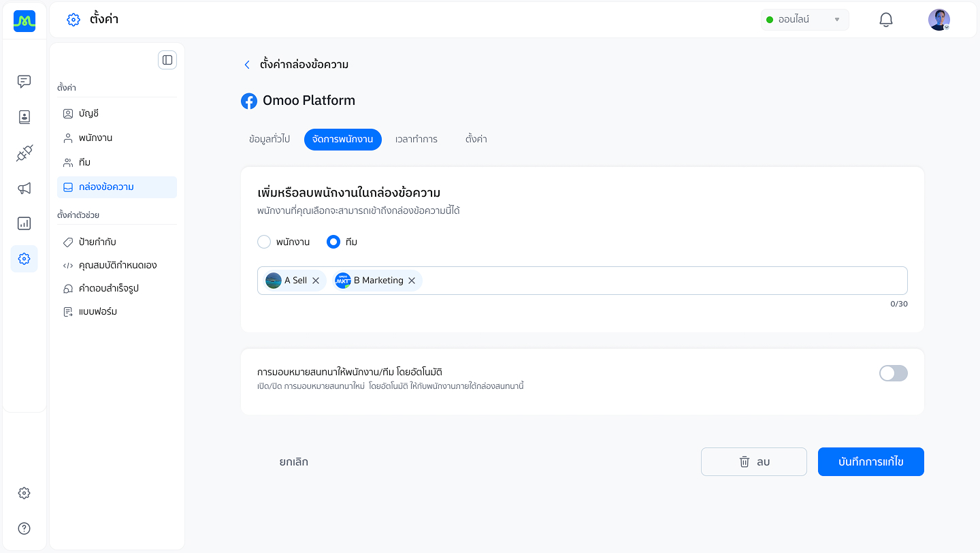980x553 pixels.
Task: Open the ออนไลน์ status dropdown
Action: click(x=805, y=20)
